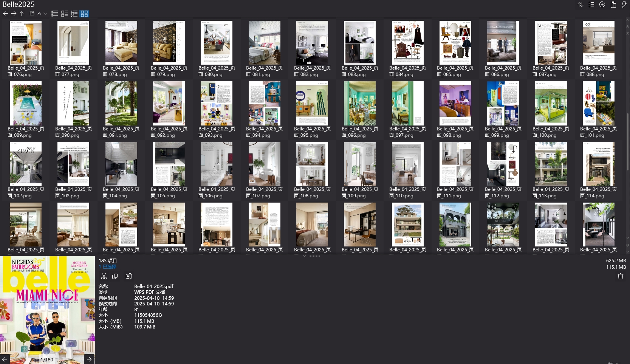
Task: Copy the selected file
Action: pos(115,276)
